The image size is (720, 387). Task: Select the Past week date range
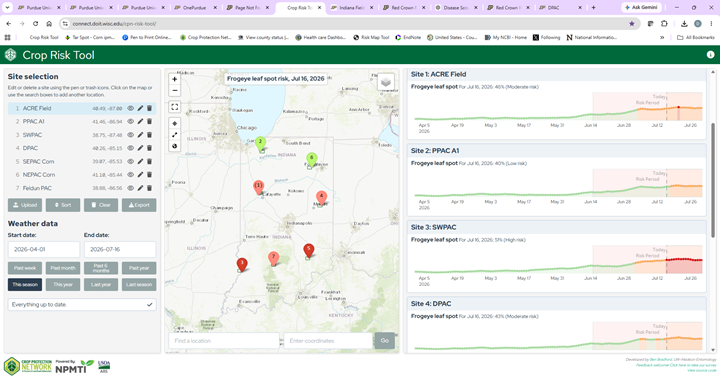pos(25,268)
